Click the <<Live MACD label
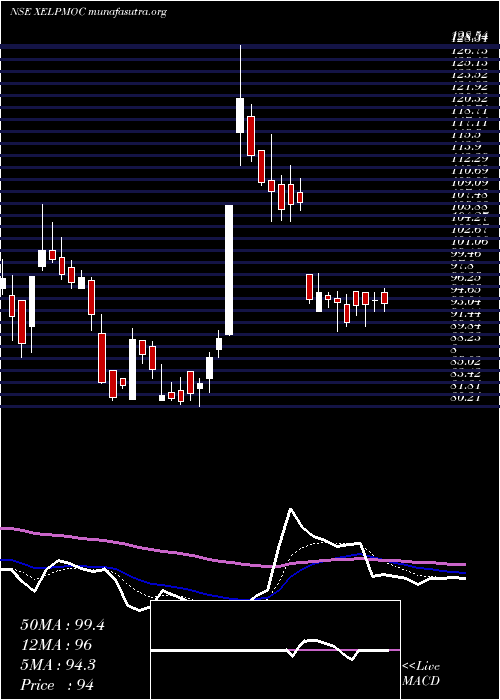This screenshot has height=700, width=500. tap(421, 674)
